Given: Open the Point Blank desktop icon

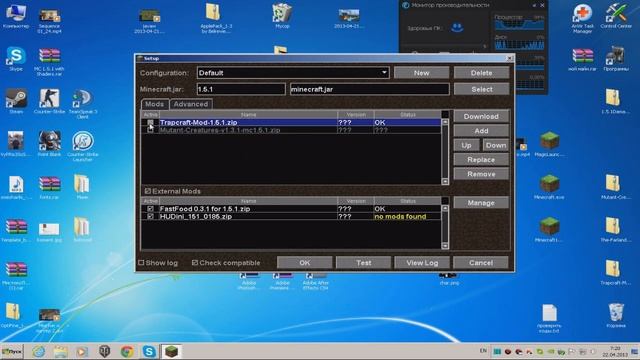Looking at the screenshot, I should [x=49, y=143].
